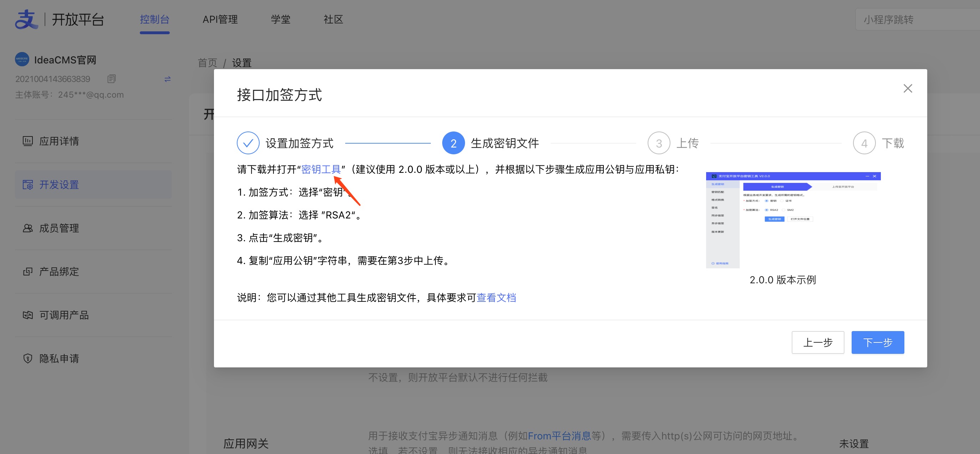Screen dimensions: 980x454
Task: Open 应用详情 in the sidebar
Action: [x=59, y=141]
